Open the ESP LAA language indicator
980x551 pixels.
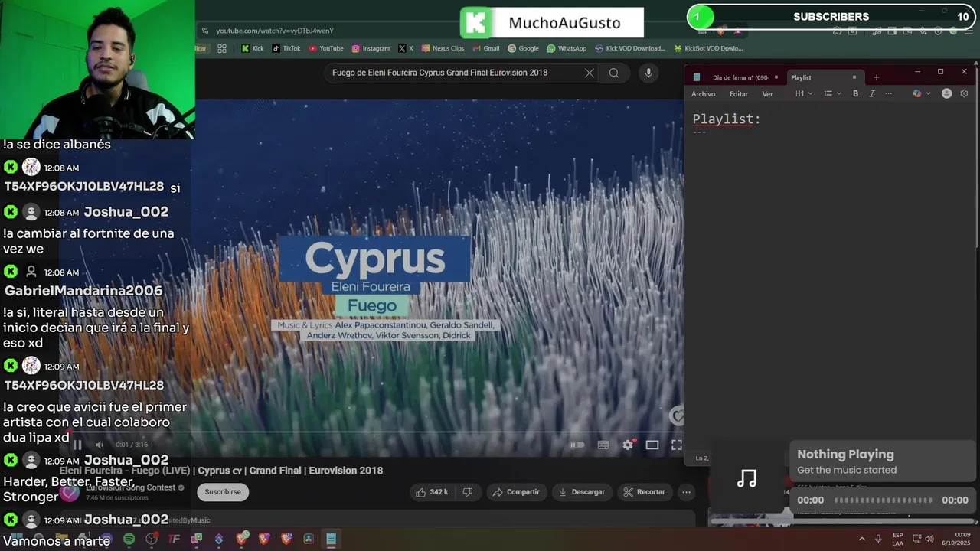(897, 539)
